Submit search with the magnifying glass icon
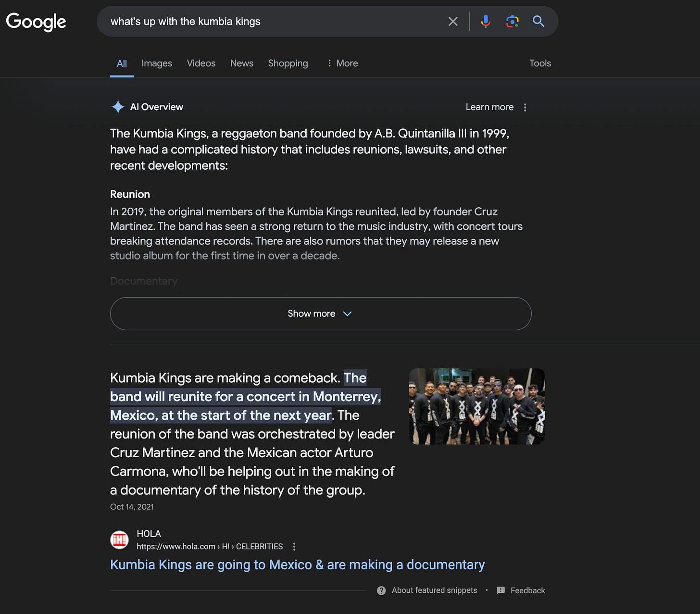Screen dimensions: 700x614 click(538, 21)
